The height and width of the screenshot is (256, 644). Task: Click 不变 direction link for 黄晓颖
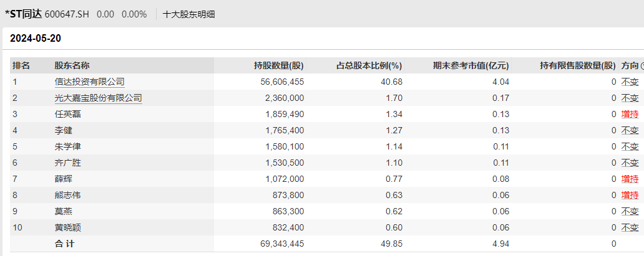[630, 227]
